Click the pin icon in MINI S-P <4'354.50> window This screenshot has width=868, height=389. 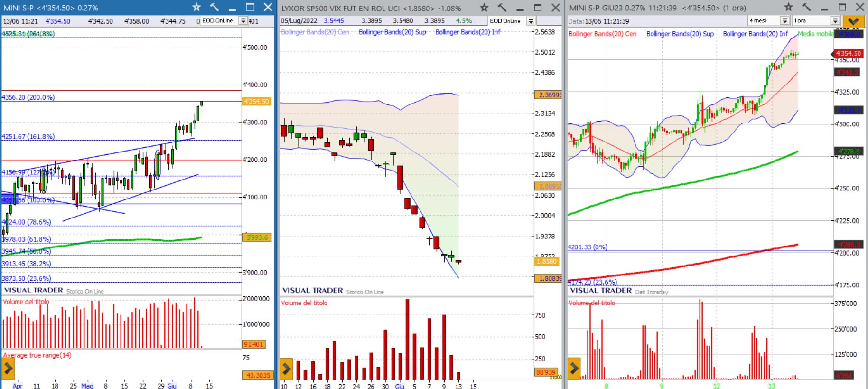[215, 7]
